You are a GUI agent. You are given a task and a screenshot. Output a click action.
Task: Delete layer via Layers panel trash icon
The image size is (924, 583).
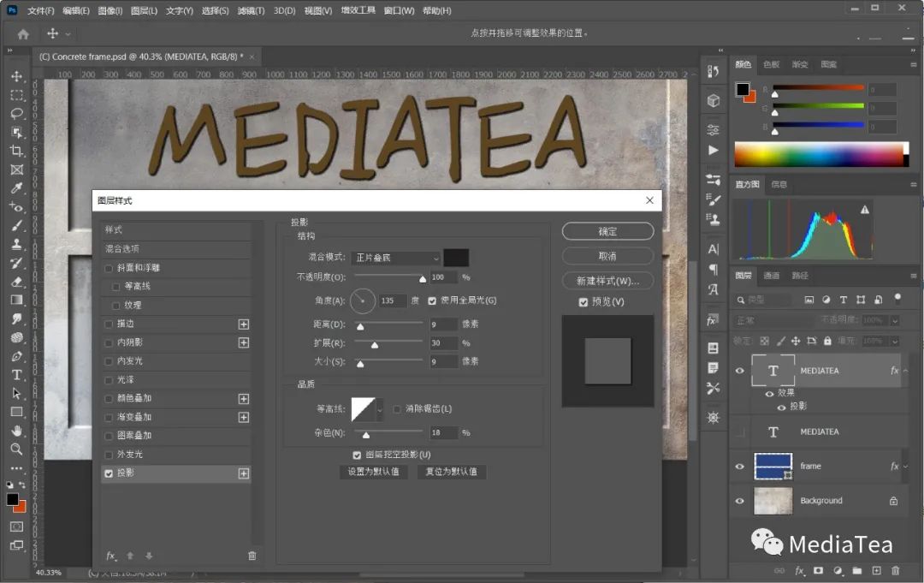tap(895, 571)
